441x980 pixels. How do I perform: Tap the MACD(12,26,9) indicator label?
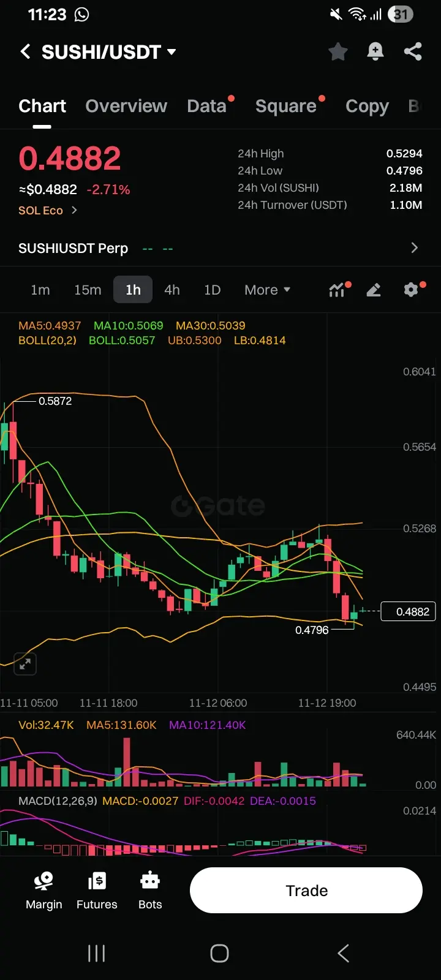58,801
